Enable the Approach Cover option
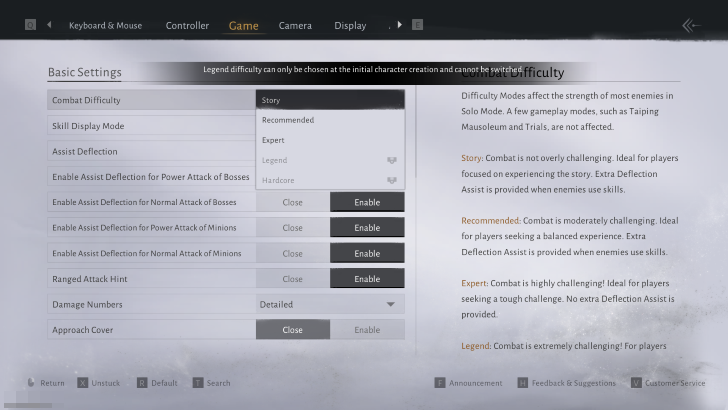This screenshot has width=728, height=410. tap(367, 330)
